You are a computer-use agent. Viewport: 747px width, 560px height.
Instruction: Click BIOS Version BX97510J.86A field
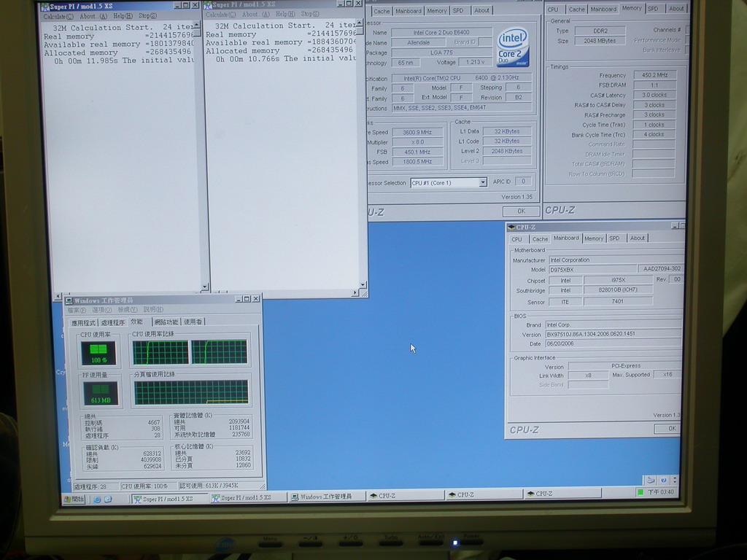click(614, 334)
